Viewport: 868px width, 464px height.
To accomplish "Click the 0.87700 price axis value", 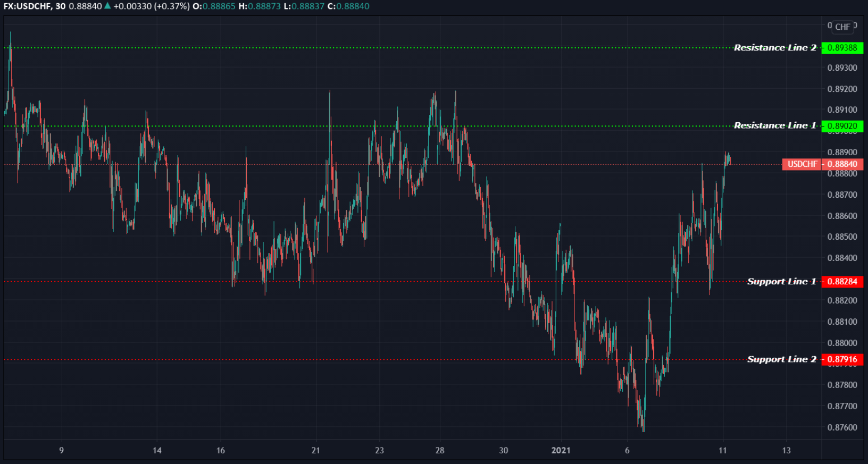I will [842, 406].
